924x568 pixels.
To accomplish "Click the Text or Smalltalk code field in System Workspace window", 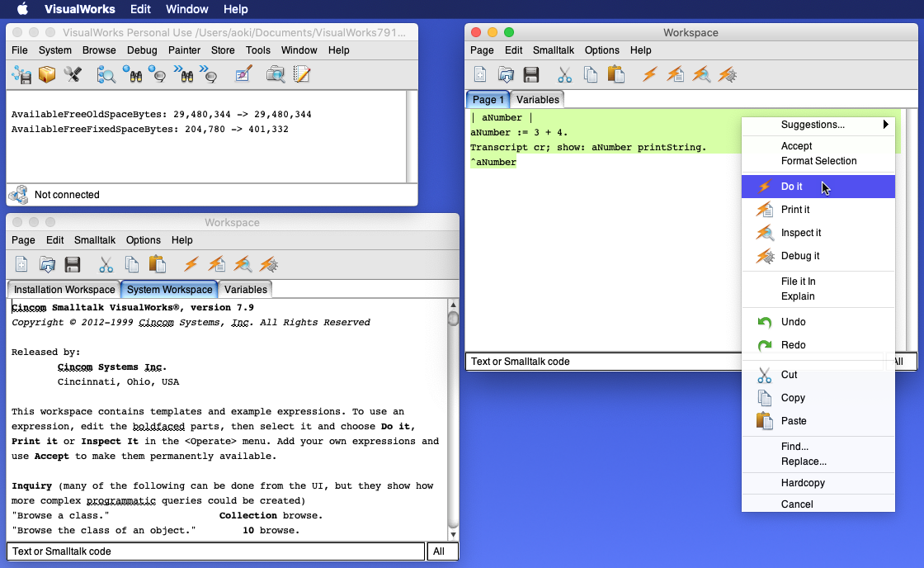I will [215, 551].
